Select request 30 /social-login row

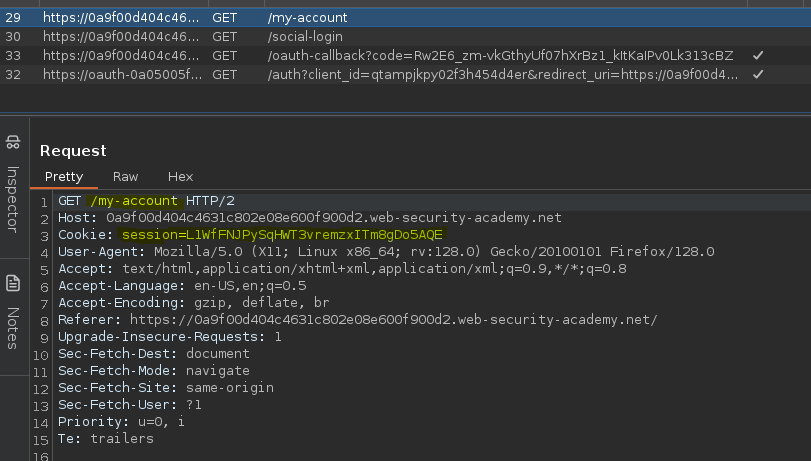406,37
